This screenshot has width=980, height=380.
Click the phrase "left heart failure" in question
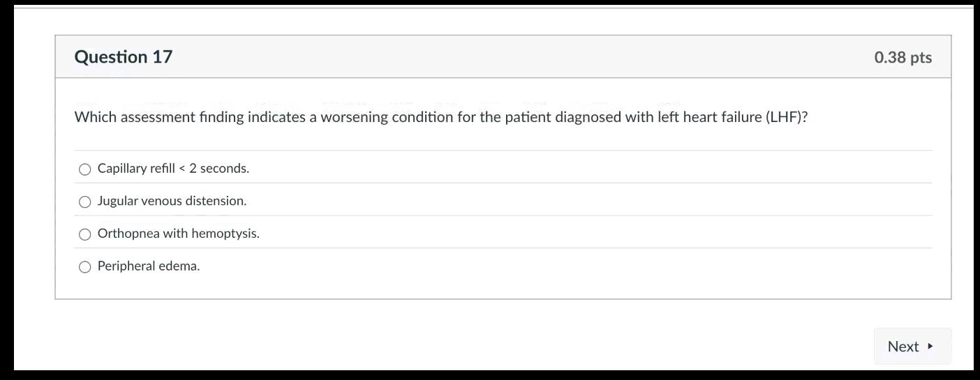[709, 117]
